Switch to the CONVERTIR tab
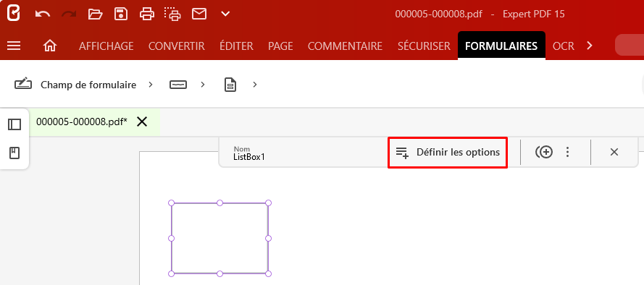Screen dimensions: 644x285 (x=177, y=46)
